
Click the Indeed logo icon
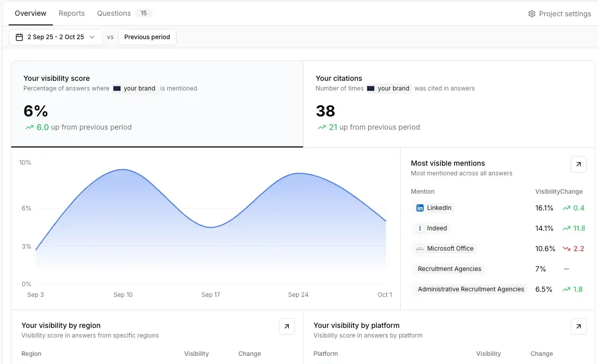[420, 228]
